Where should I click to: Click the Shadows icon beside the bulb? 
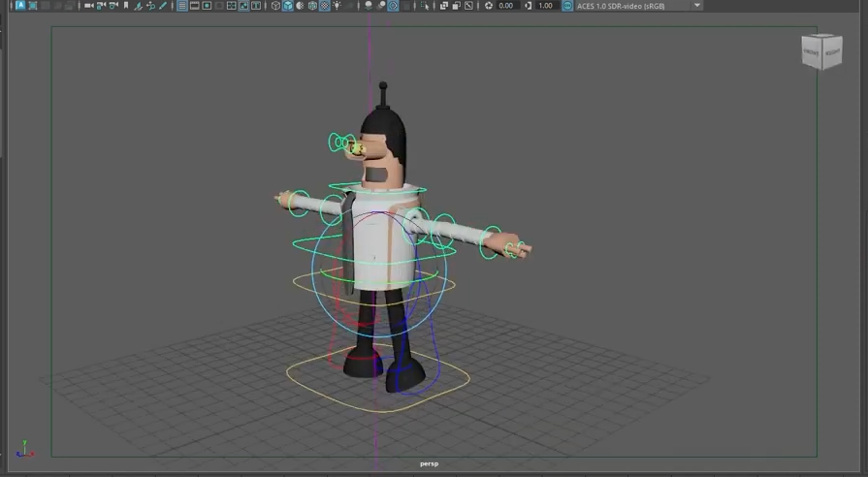(x=349, y=6)
